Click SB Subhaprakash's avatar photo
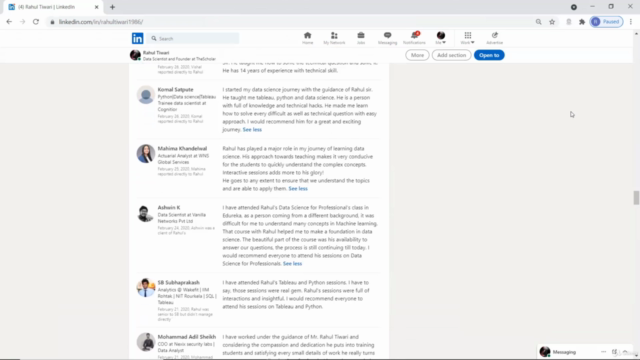This screenshot has height=360, width=640. 146,288
